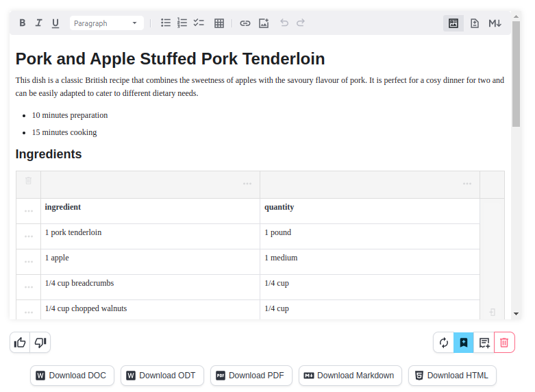The height and width of the screenshot is (392, 535).
Task: Toggle underline formatting
Action: click(55, 23)
